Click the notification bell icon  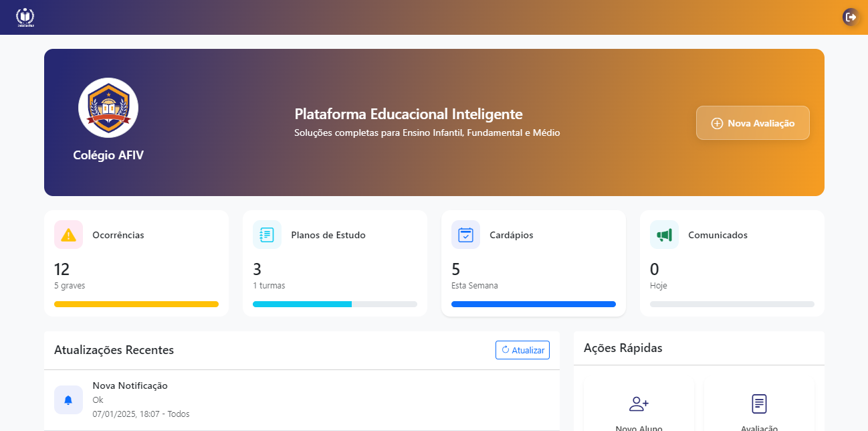point(68,400)
